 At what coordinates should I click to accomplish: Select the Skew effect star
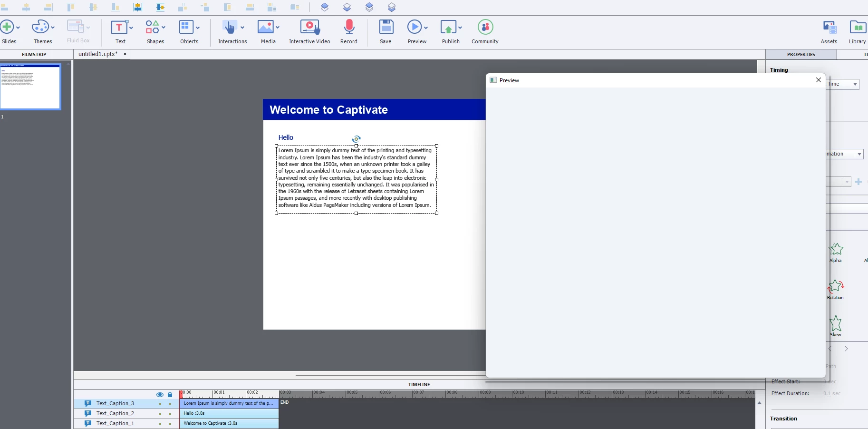coord(836,323)
